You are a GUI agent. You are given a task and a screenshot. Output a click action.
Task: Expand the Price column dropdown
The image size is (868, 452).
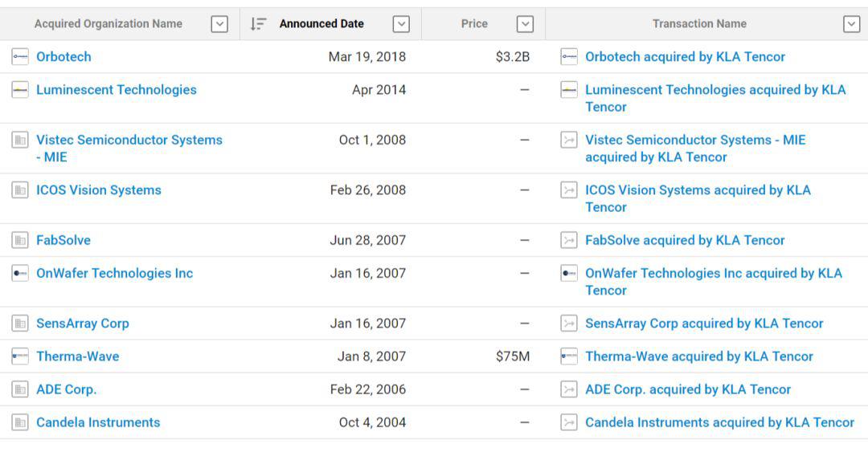point(525,24)
